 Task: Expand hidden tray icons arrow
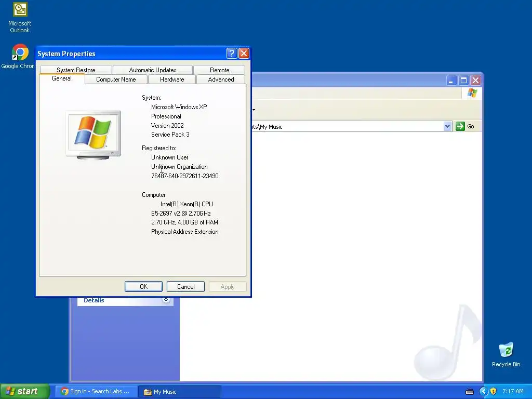pos(483,391)
